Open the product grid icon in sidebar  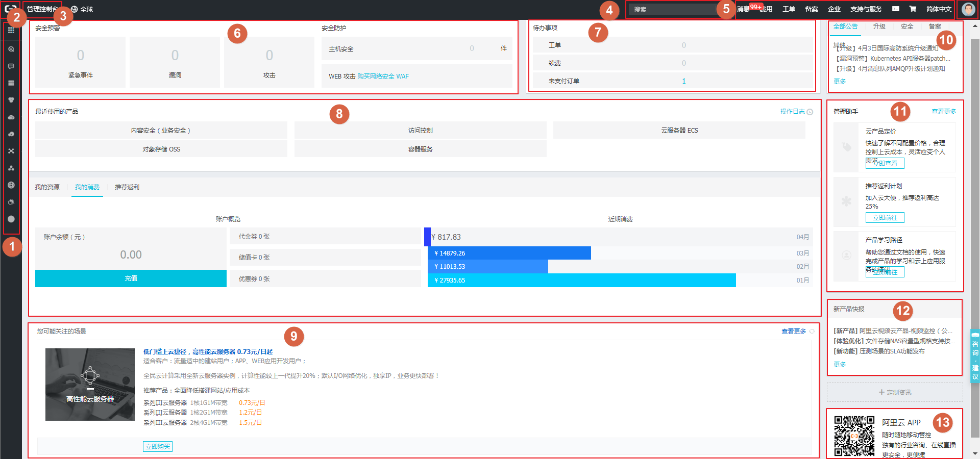tap(11, 31)
